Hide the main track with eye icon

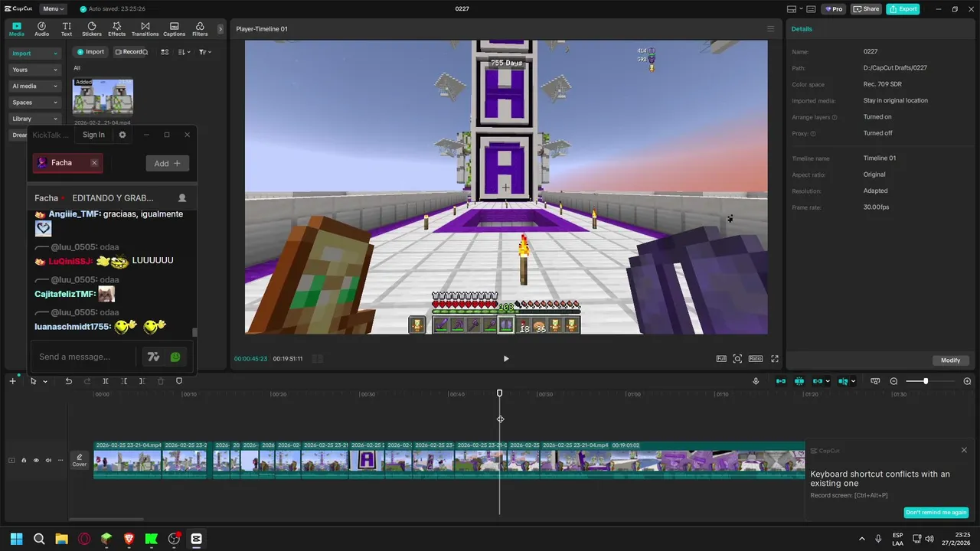click(x=36, y=461)
